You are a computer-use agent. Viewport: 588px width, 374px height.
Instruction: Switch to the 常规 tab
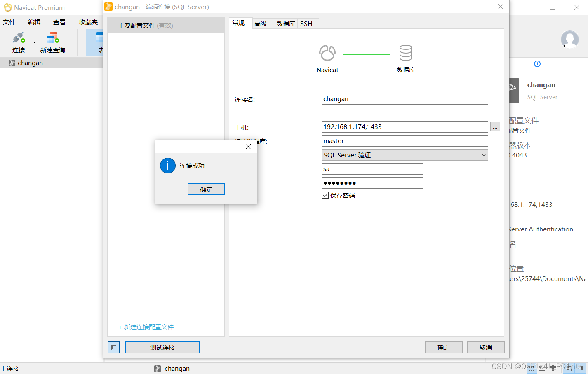tap(239, 23)
